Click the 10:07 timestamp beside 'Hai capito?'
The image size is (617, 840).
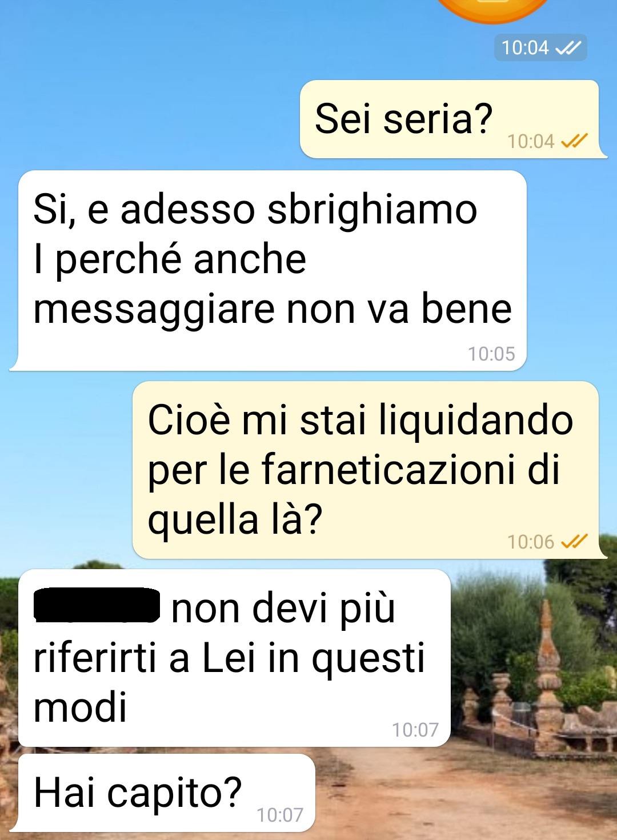[x=280, y=815]
